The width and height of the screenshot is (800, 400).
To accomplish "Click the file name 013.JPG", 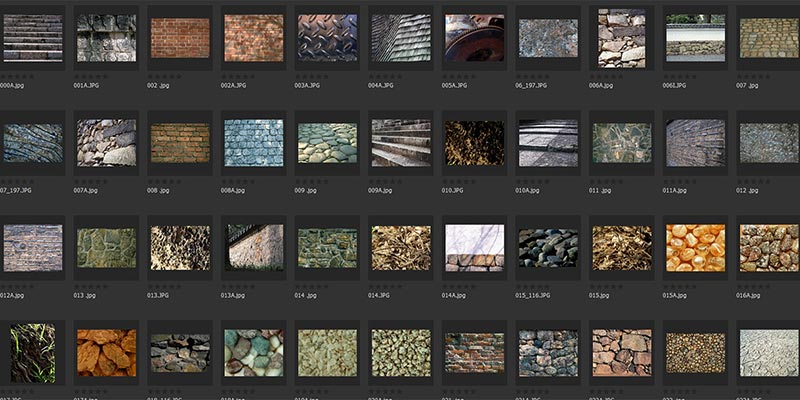I will pyautogui.click(x=158, y=295).
